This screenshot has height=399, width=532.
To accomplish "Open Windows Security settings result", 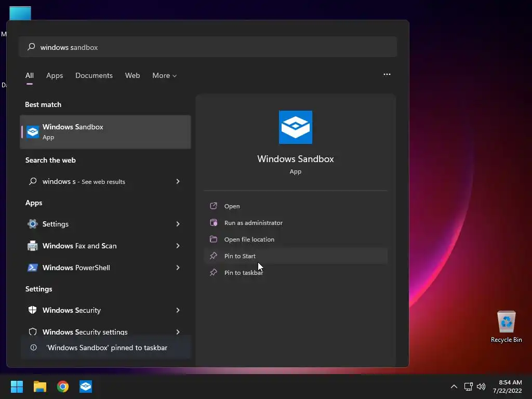I will point(105,331).
